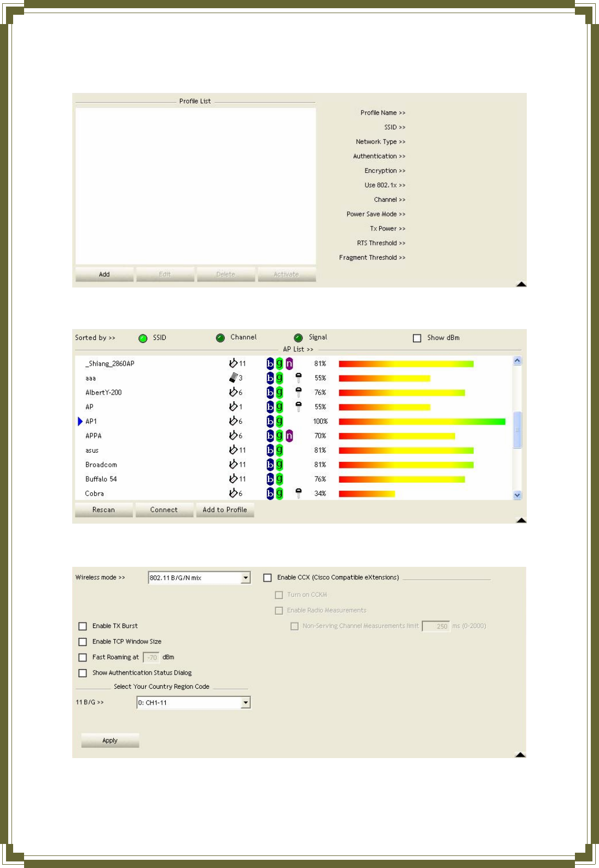Sort AP list by SSID
599x868 pixels.
143,338
